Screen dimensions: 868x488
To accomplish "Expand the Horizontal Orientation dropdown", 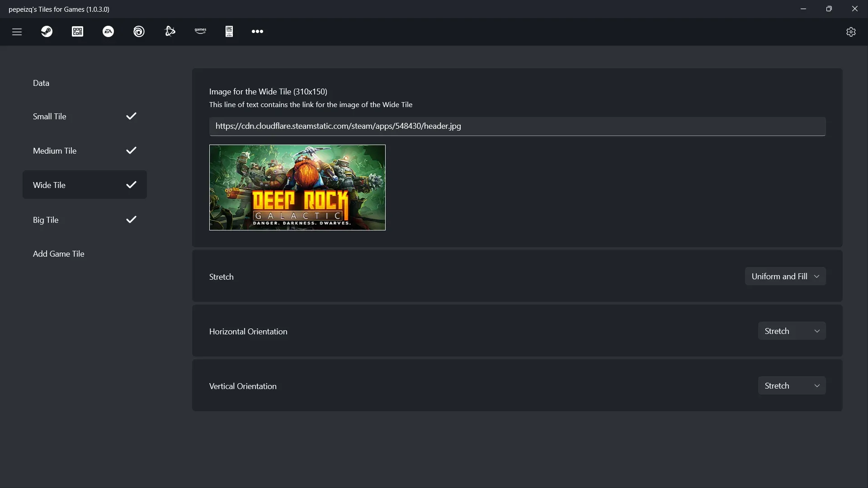I will [792, 331].
